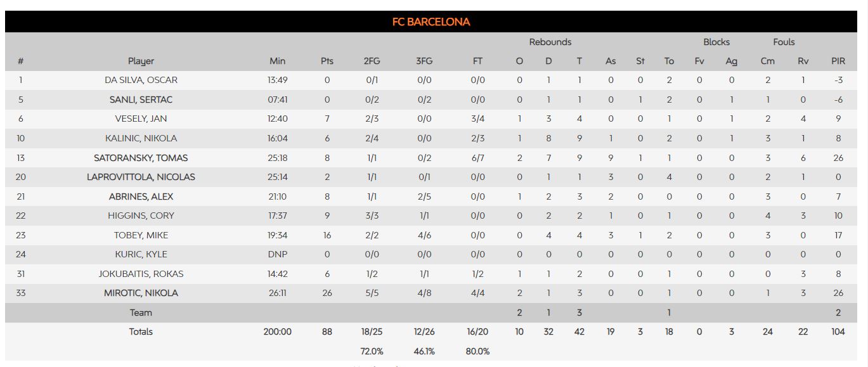
Task: Click the KURIC, KYLE player name
Action: click(141, 254)
